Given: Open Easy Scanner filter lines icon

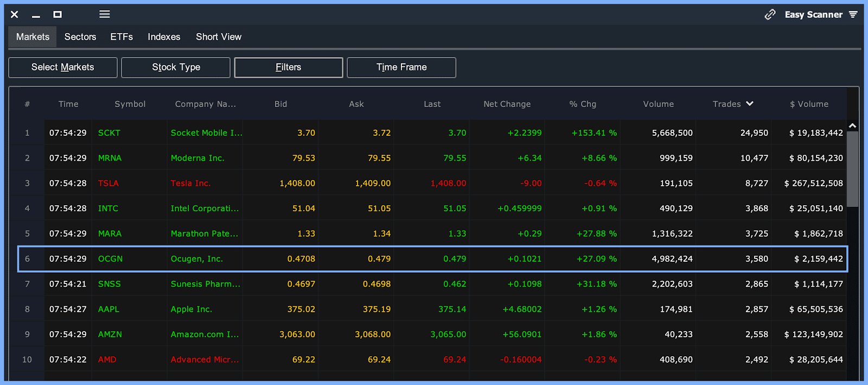Looking at the screenshot, I should click(853, 14).
